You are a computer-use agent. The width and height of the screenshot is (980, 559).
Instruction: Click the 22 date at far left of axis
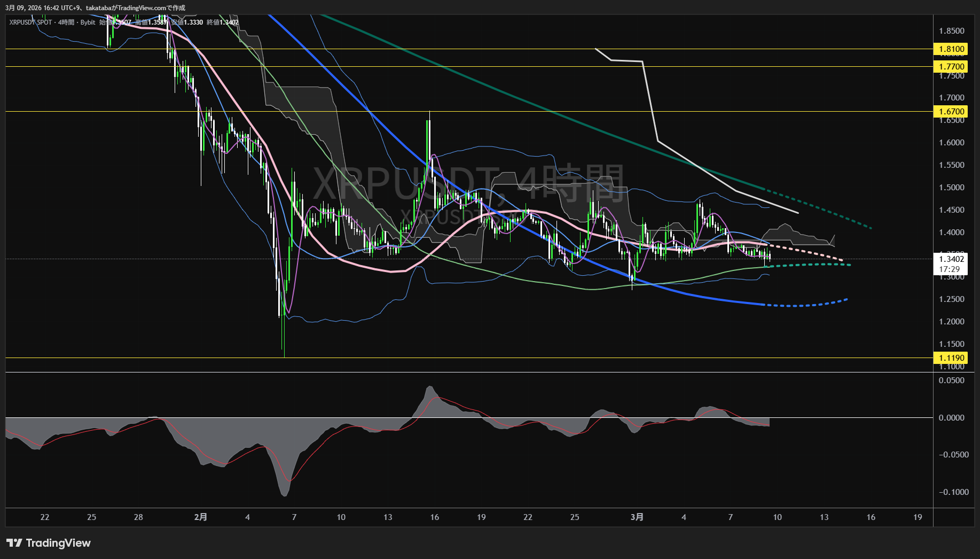[x=45, y=517]
